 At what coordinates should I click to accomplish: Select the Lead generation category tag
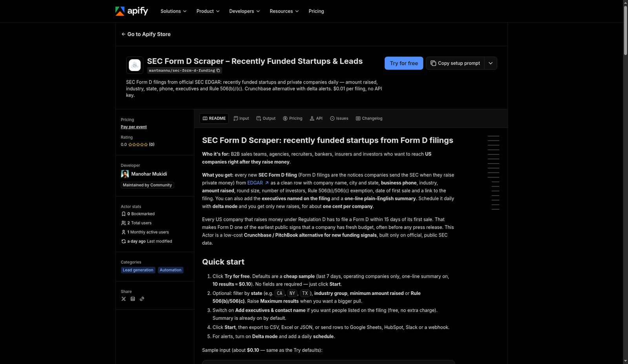click(x=138, y=270)
